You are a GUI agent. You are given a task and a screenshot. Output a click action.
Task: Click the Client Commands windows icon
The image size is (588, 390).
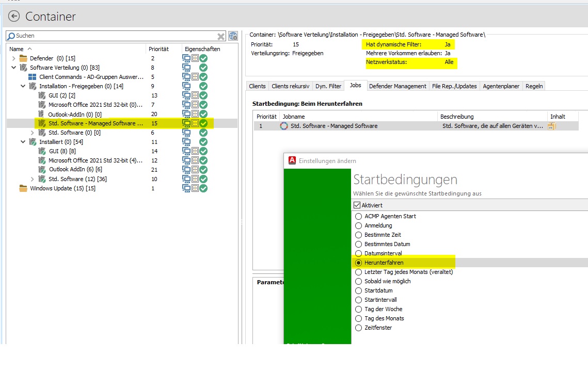click(x=32, y=77)
